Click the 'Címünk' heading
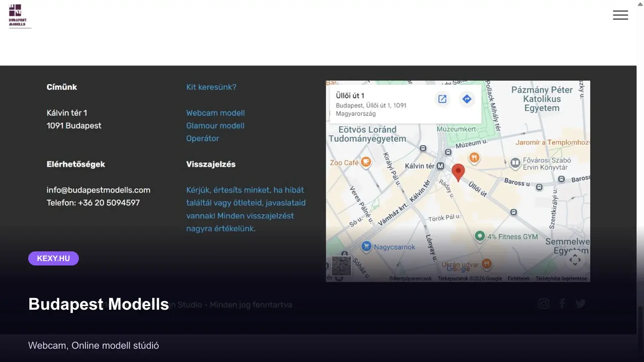The image size is (644, 362). [62, 87]
